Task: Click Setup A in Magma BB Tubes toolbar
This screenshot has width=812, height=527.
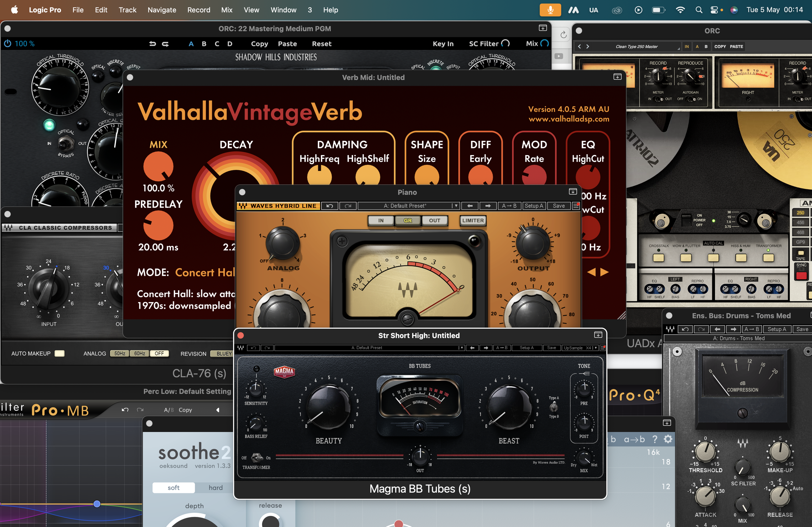Action: click(527, 348)
